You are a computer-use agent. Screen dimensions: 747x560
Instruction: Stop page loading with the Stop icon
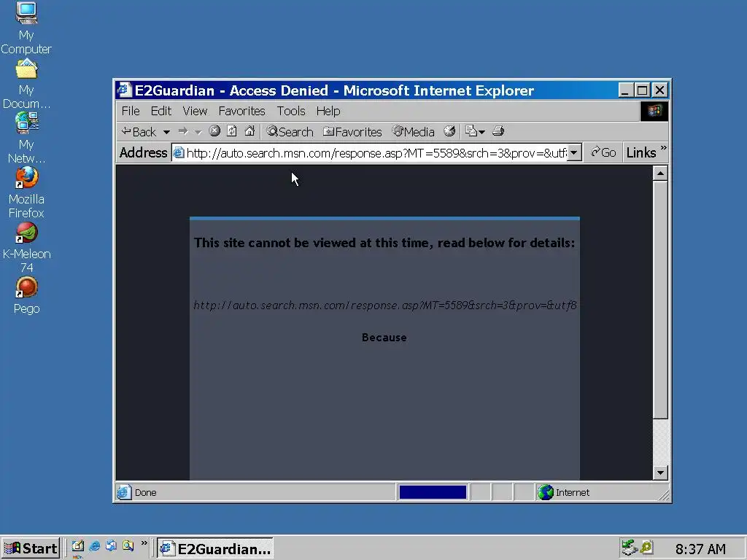tap(215, 131)
